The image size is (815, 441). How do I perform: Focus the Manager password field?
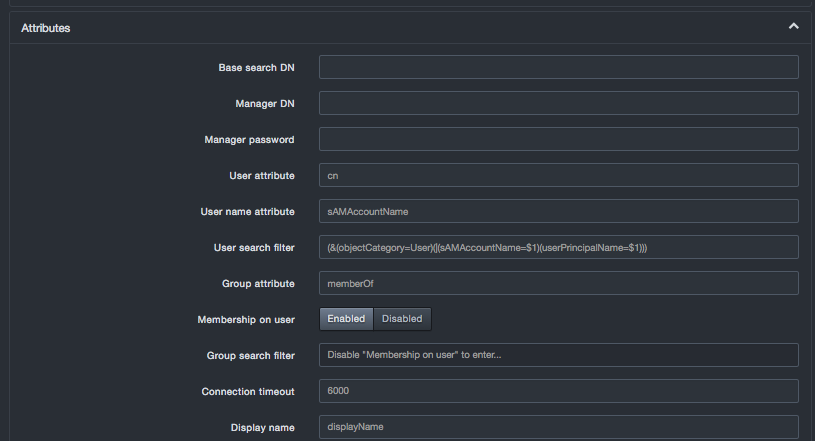click(x=558, y=139)
